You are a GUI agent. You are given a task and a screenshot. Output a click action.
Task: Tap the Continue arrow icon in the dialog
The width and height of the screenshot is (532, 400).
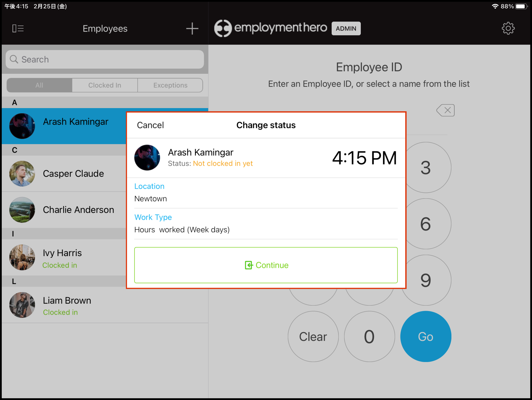point(248,265)
